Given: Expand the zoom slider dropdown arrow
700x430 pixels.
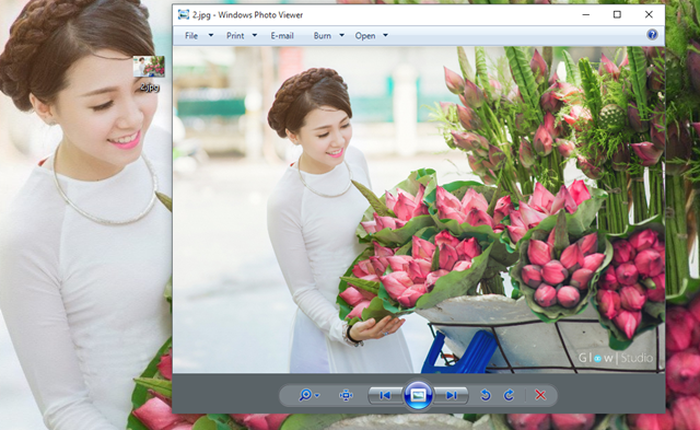Looking at the screenshot, I should 317,396.
